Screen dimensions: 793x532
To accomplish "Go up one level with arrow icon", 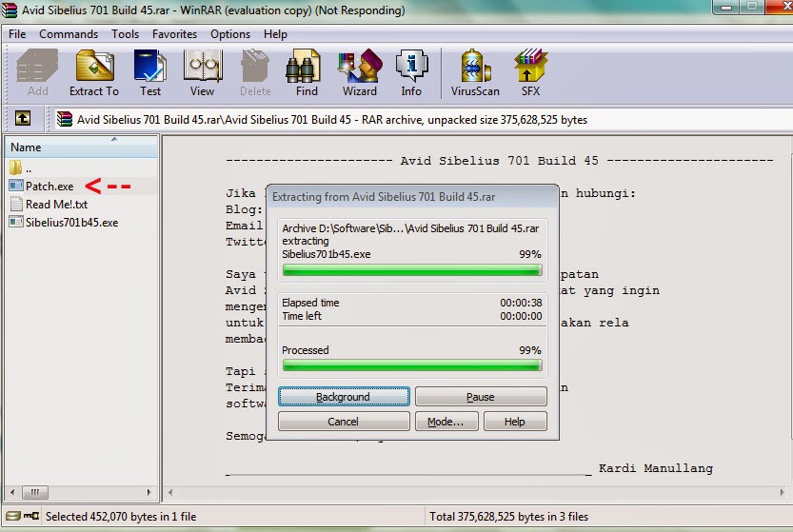I will [22, 118].
